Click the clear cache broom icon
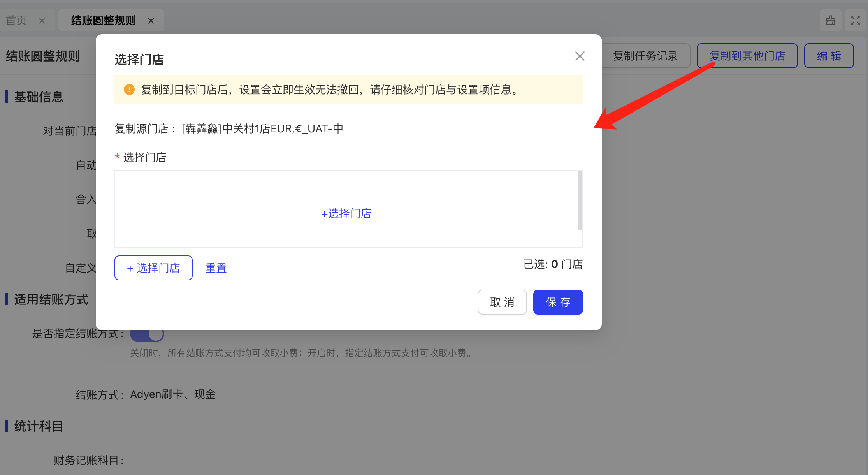 830,20
